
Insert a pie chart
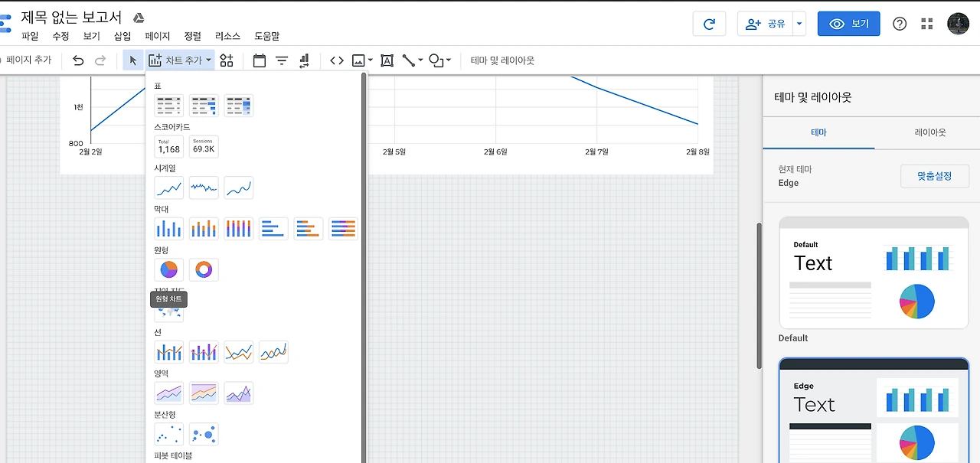[x=169, y=269]
